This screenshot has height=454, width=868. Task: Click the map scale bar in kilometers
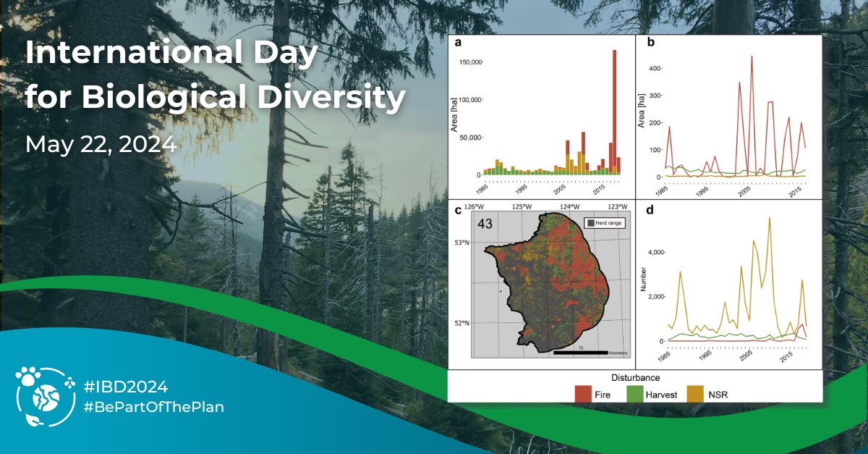(580, 352)
